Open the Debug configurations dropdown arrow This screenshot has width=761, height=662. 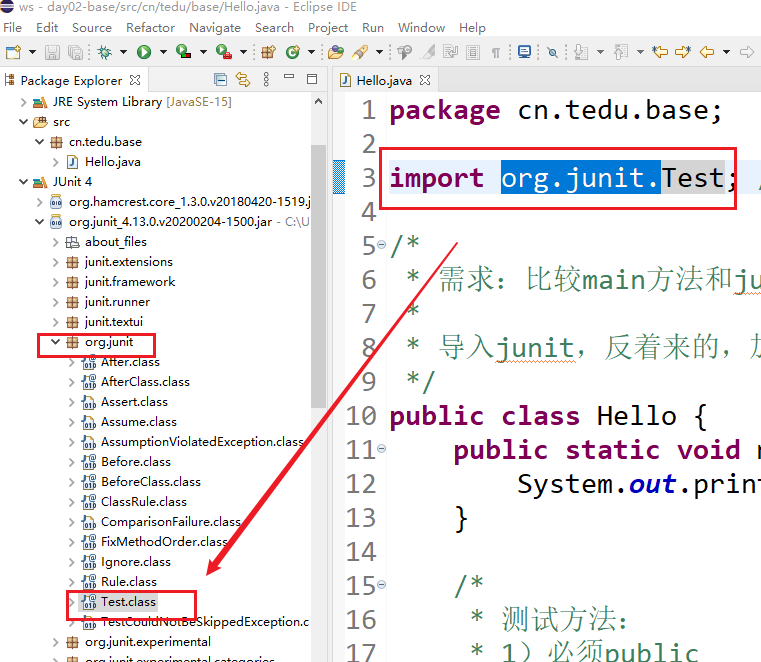(x=123, y=52)
